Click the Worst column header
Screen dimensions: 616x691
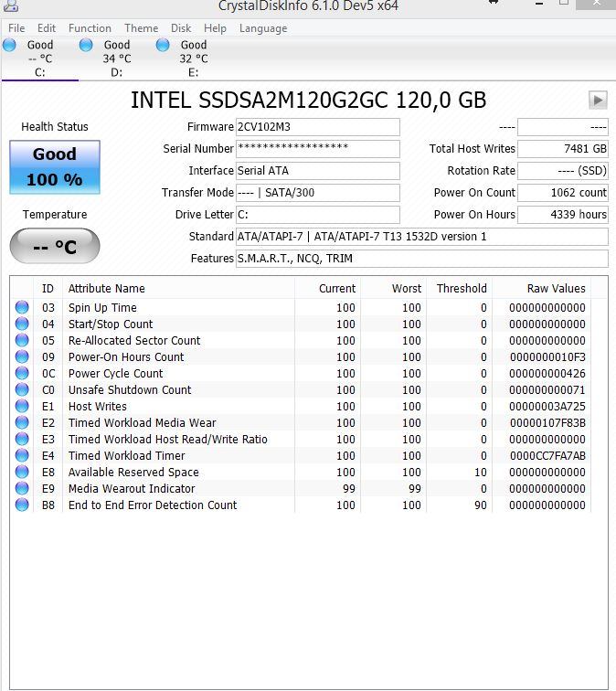[394, 288]
